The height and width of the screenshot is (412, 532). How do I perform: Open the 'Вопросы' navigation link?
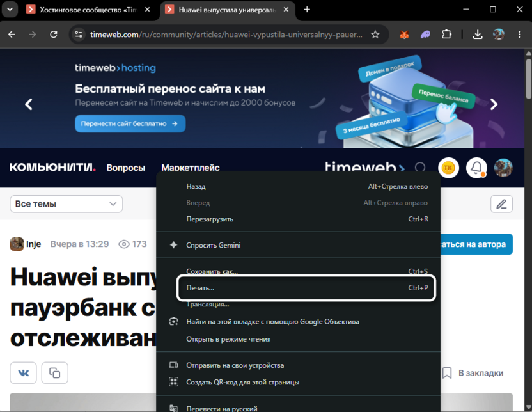(126, 168)
